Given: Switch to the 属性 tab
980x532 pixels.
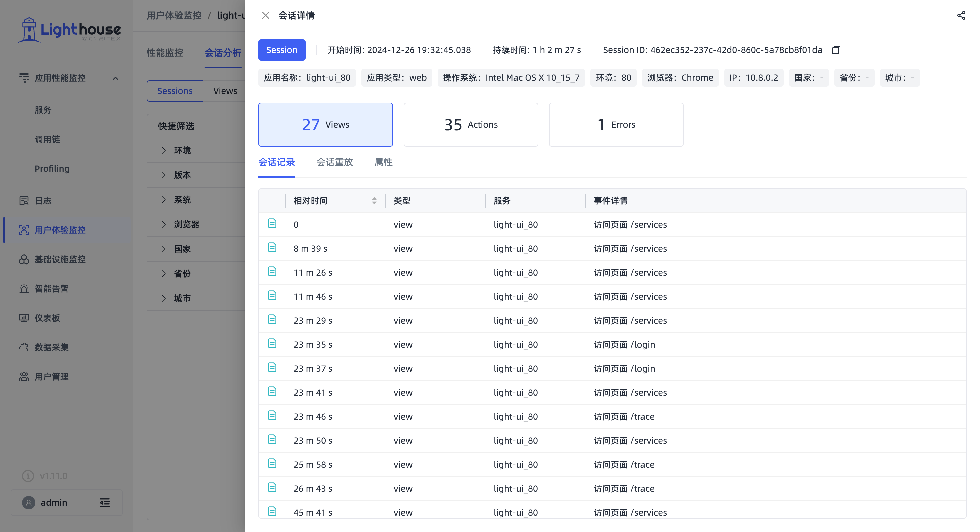Looking at the screenshot, I should pyautogui.click(x=383, y=162).
